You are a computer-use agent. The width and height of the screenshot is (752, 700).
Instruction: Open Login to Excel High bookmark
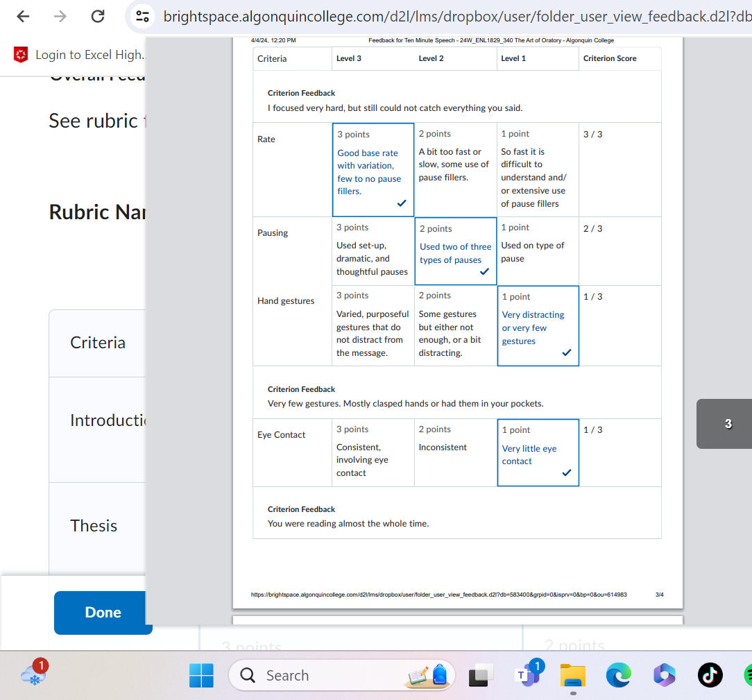79,55
